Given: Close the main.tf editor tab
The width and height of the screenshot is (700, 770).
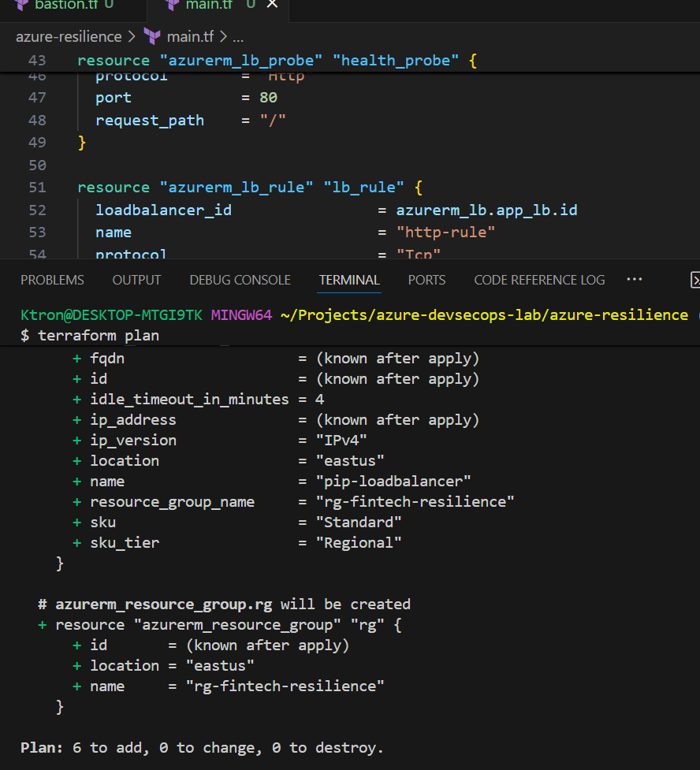Looking at the screenshot, I should pos(273,5).
